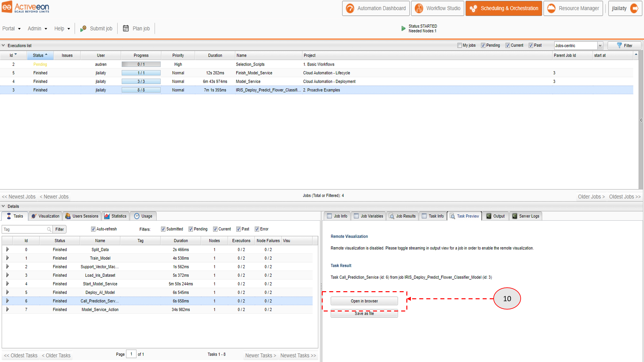Select the Finish_Model_Service job row
The image size is (644, 362).
(x=317, y=73)
